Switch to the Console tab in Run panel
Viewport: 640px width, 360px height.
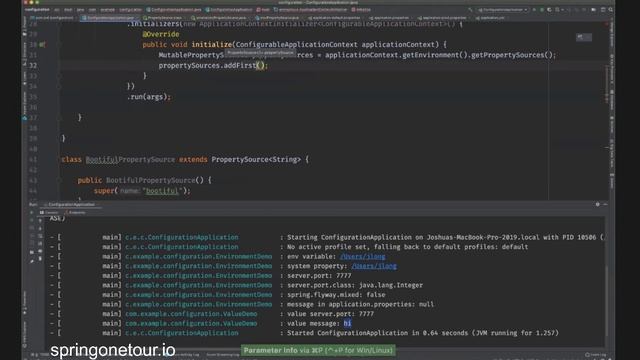49,212
